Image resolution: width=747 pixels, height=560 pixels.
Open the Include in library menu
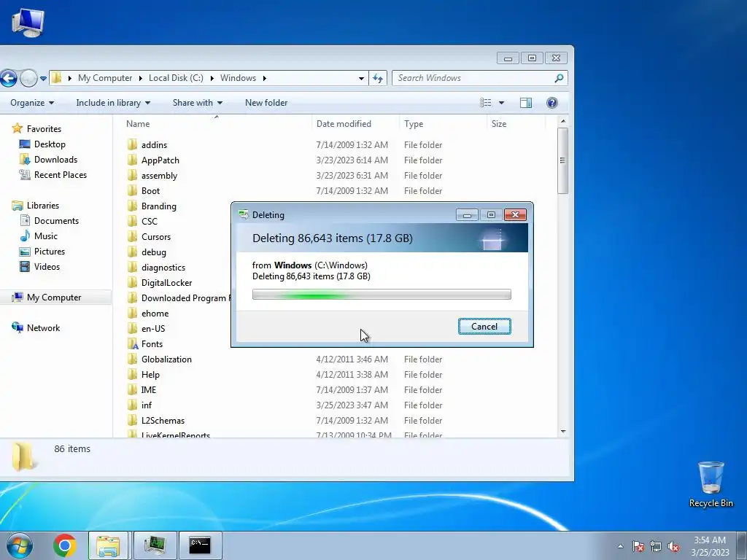[113, 103]
